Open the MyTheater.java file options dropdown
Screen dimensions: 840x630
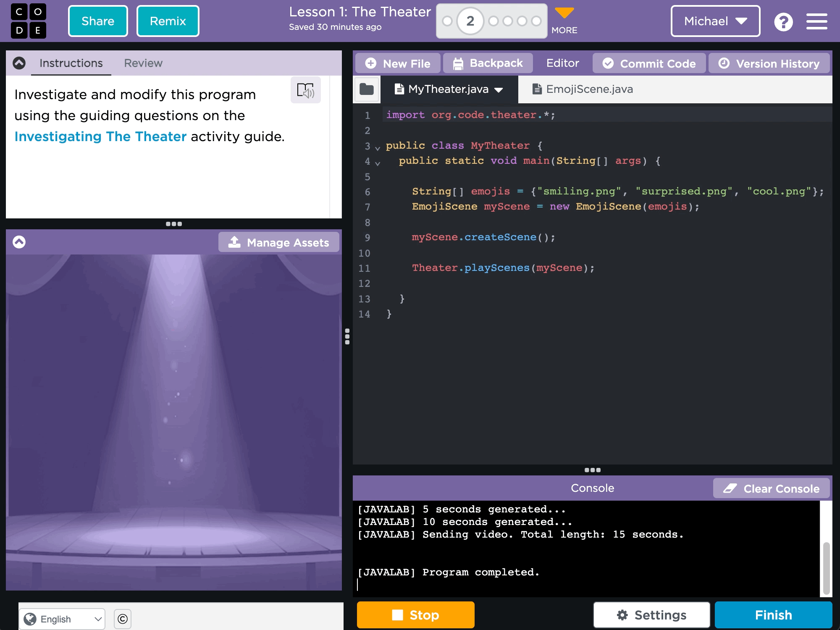pyautogui.click(x=499, y=89)
